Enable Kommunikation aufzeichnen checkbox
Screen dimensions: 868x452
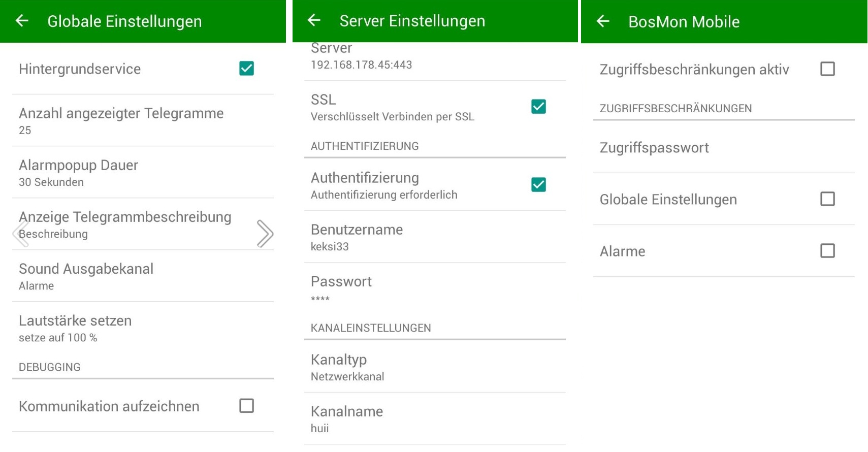[x=246, y=406]
